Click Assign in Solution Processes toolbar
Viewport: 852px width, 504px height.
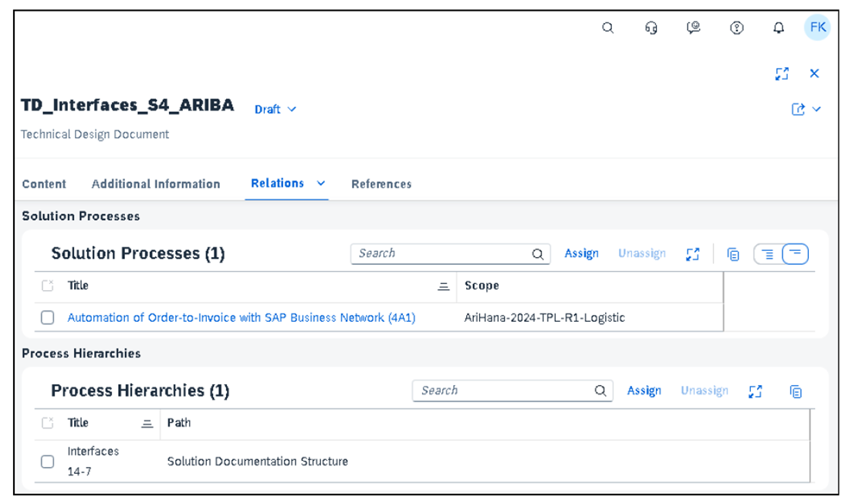(581, 253)
